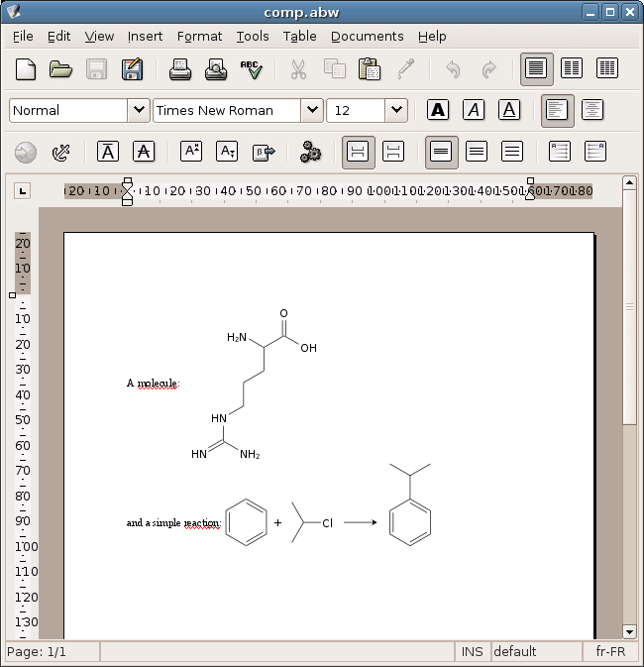This screenshot has height=667, width=644.
Task: Toggle bold formatting
Action: click(438, 110)
